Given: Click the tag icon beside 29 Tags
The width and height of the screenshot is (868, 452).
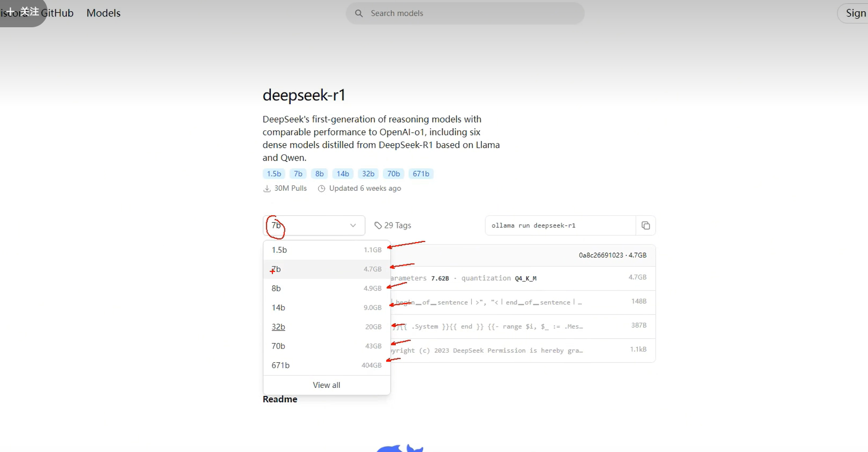Looking at the screenshot, I should coord(378,225).
